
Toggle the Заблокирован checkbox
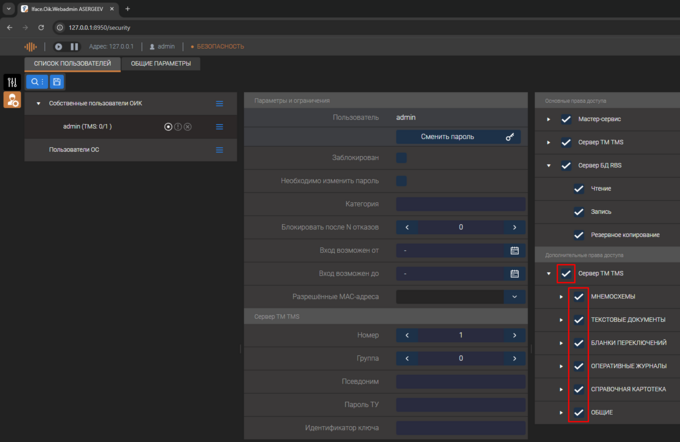pos(402,158)
